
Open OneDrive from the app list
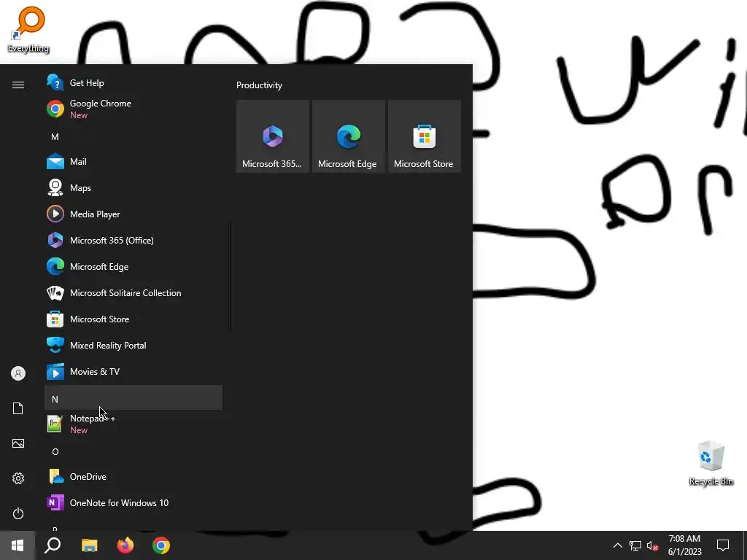tap(133, 477)
